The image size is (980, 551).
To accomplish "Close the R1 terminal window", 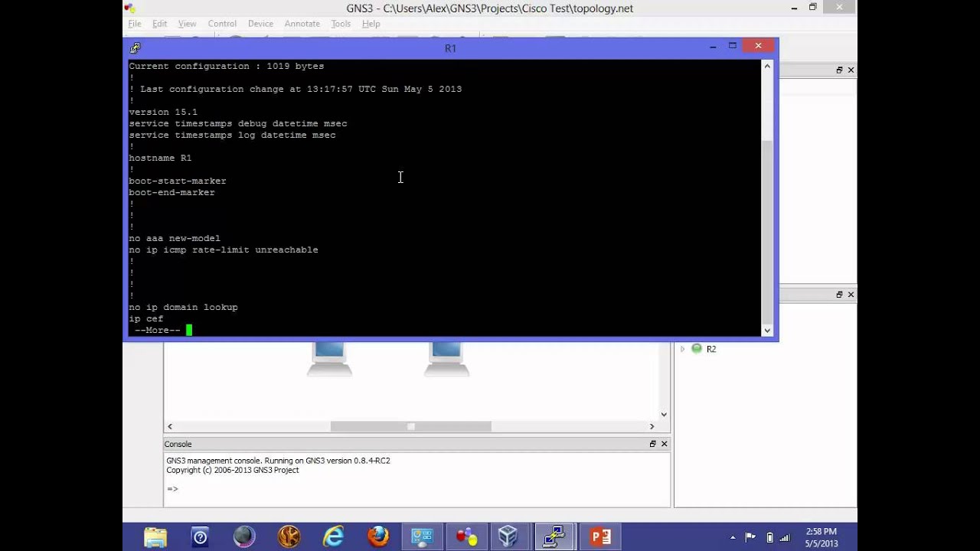I will tap(758, 46).
